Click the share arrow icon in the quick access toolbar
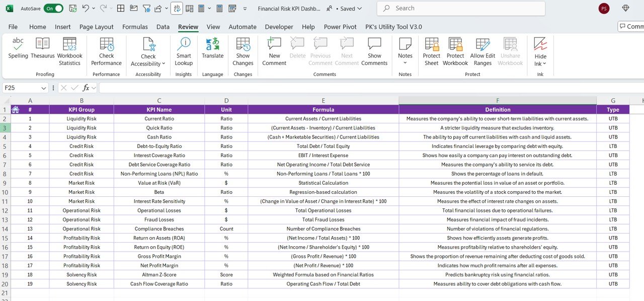This screenshot has height=301, width=644. (158, 9)
